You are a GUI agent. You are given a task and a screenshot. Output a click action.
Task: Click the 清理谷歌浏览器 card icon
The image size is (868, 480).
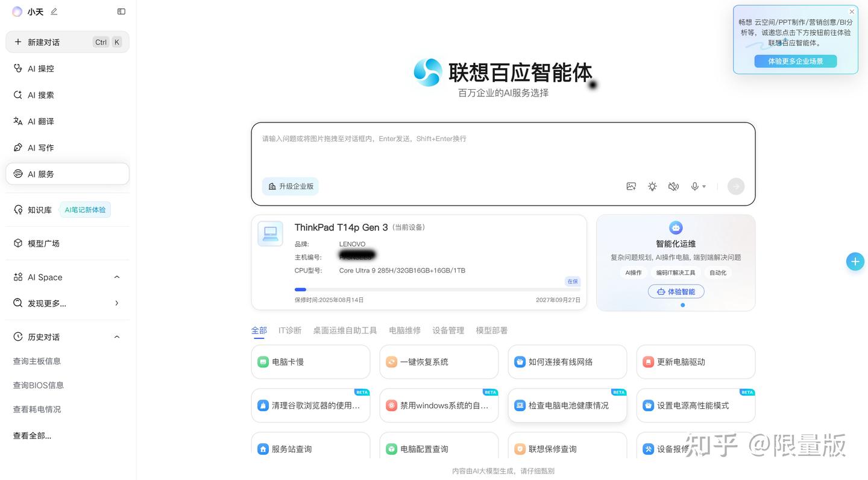(263, 406)
